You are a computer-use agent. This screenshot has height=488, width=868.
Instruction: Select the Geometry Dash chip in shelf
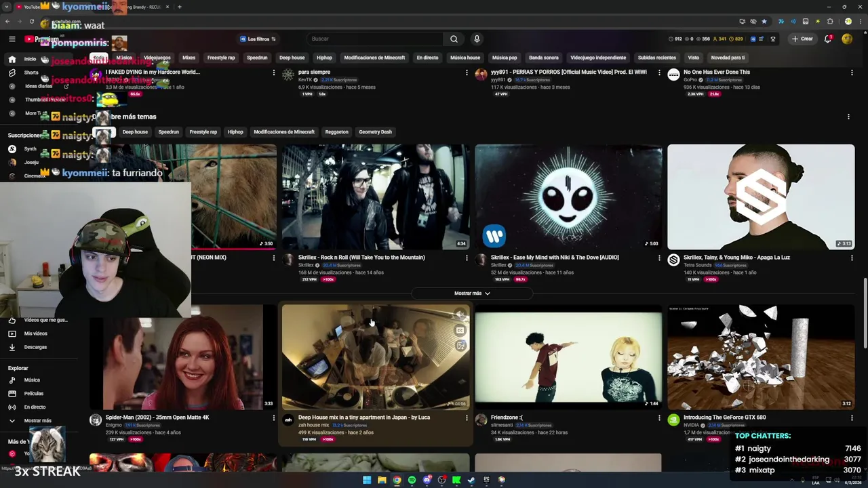(x=375, y=132)
